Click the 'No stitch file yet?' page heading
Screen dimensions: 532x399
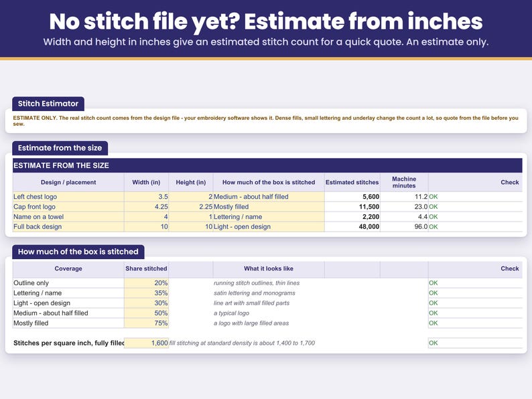(266, 21)
